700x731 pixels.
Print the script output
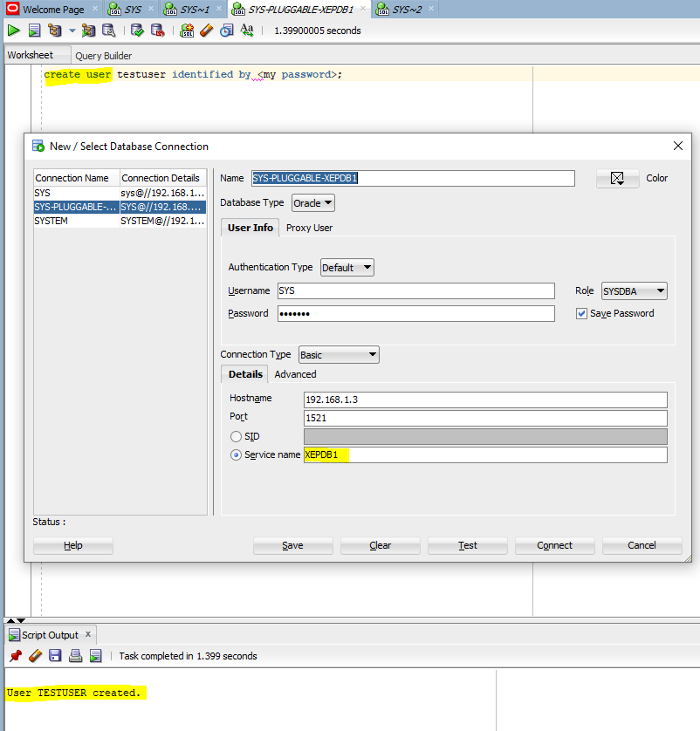[75, 655]
